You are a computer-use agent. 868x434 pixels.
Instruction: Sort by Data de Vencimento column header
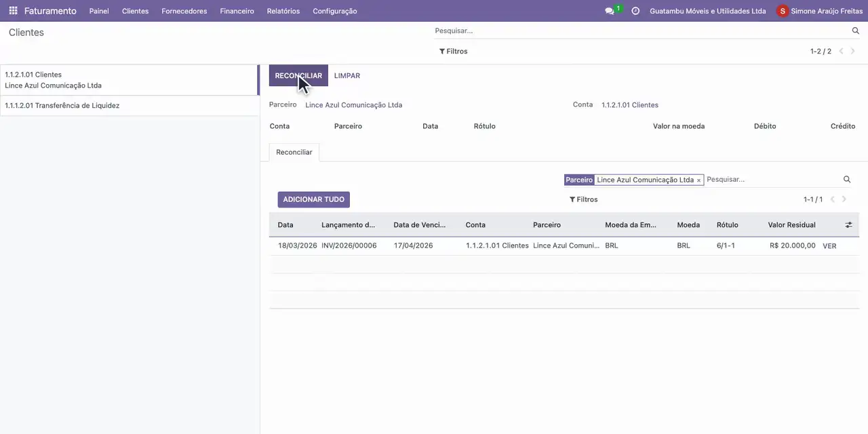click(x=420, y=225)
